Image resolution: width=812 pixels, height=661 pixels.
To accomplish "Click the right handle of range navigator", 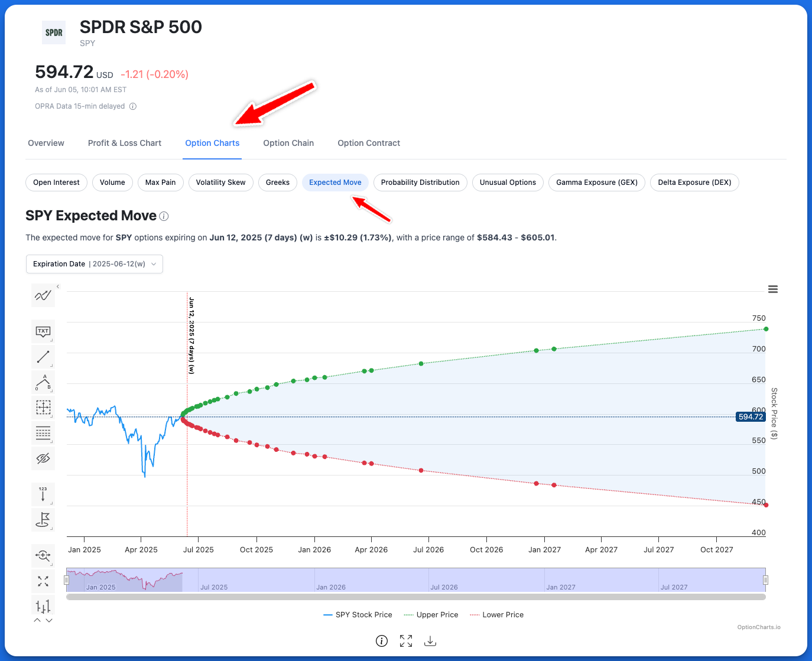I will click(765, 580).
